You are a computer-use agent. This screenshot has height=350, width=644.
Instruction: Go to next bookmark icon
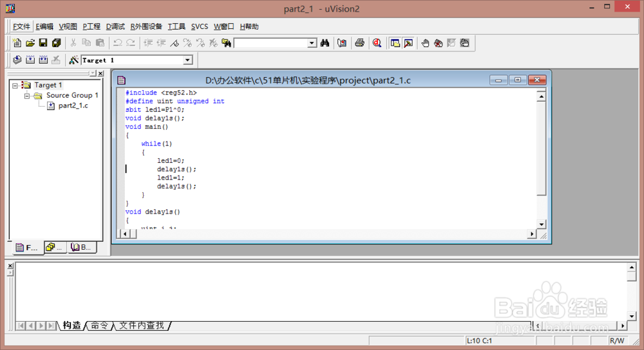187,42
